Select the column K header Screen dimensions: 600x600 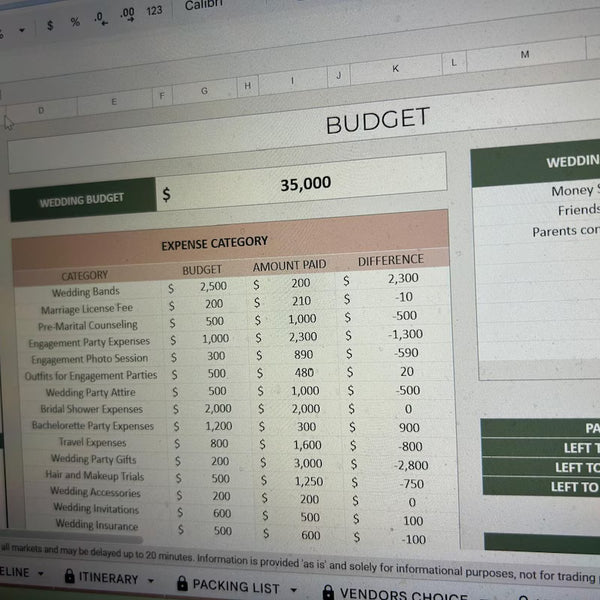395,69
